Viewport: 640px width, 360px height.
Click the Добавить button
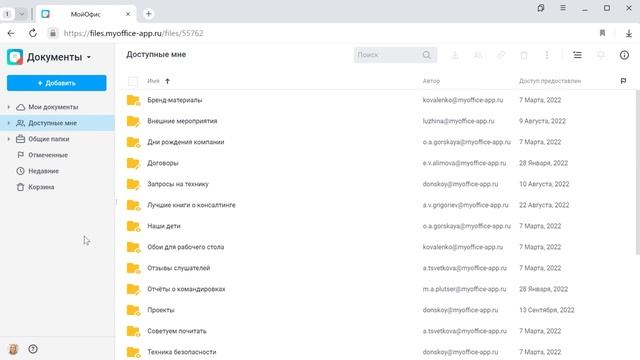click(57, 83)
